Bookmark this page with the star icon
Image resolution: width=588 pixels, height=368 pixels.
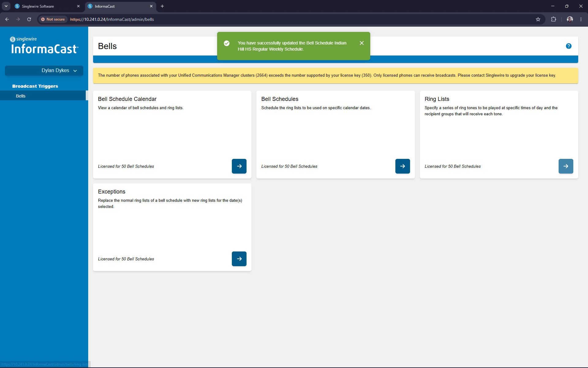[x=538, y=19]
